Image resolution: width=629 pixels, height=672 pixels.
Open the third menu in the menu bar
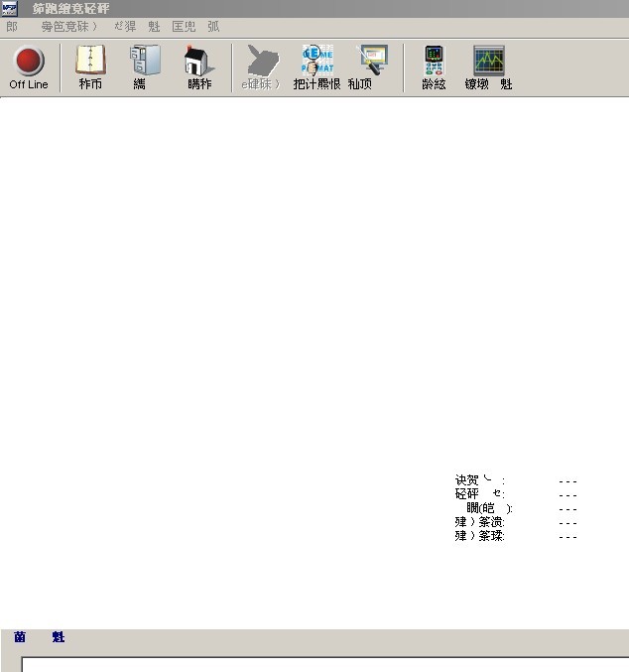(124, 27)
